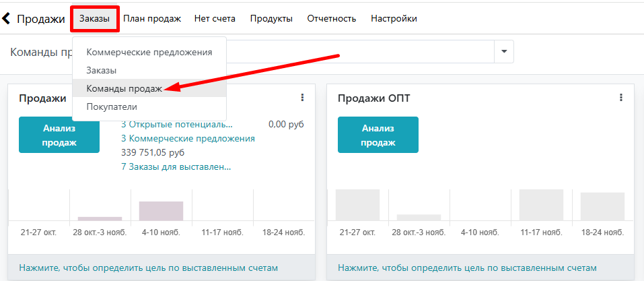
Task: Click 4-10 нояб. bar in Продажи chart
Action: [x=161, y=211]
